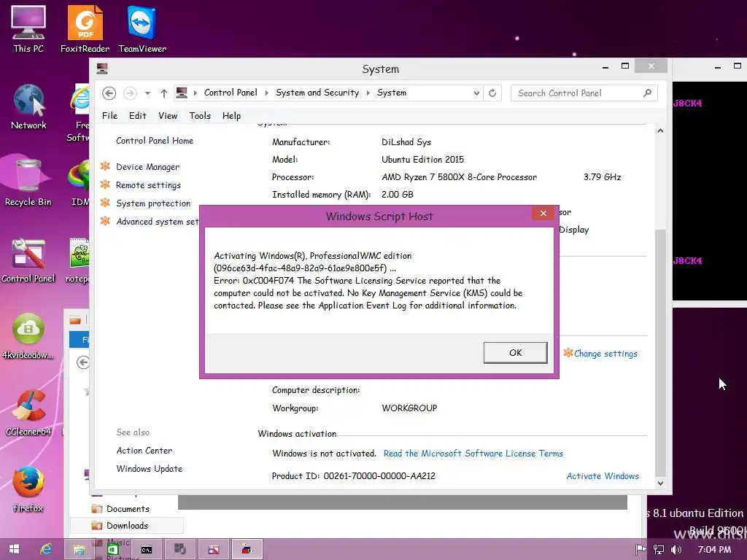Click the Windows Start button

(14, 549)
